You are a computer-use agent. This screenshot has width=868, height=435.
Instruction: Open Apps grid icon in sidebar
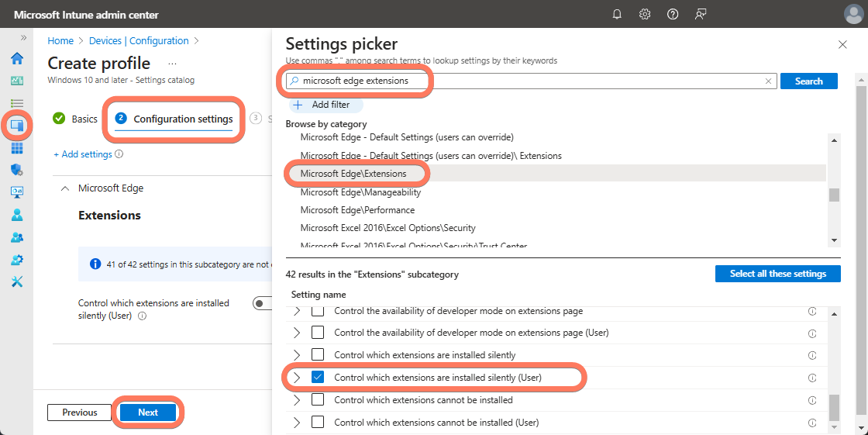17,147
